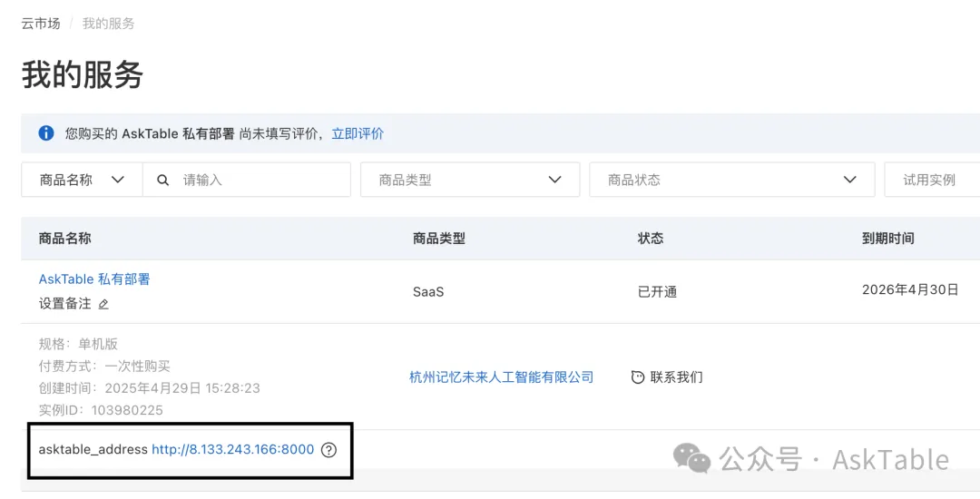Open the 商品名称 filter dropdown
This screenshot has width=980, height=499.
click(82, 180)
